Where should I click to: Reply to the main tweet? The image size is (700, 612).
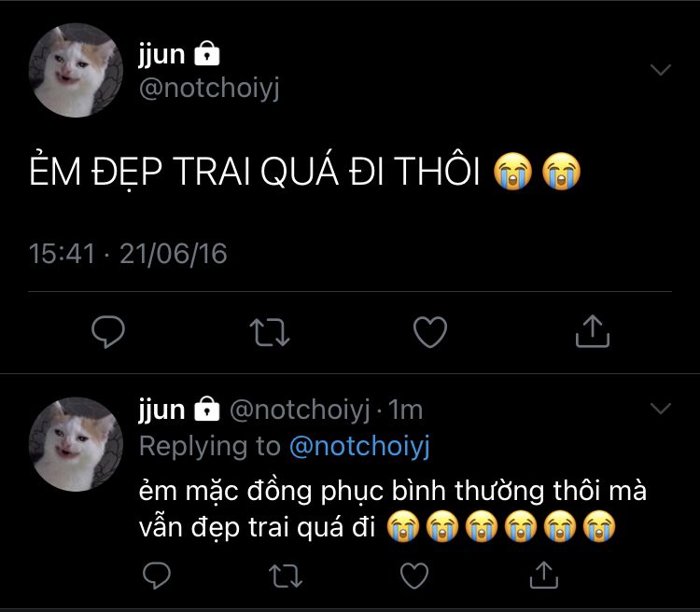[108, 331]
